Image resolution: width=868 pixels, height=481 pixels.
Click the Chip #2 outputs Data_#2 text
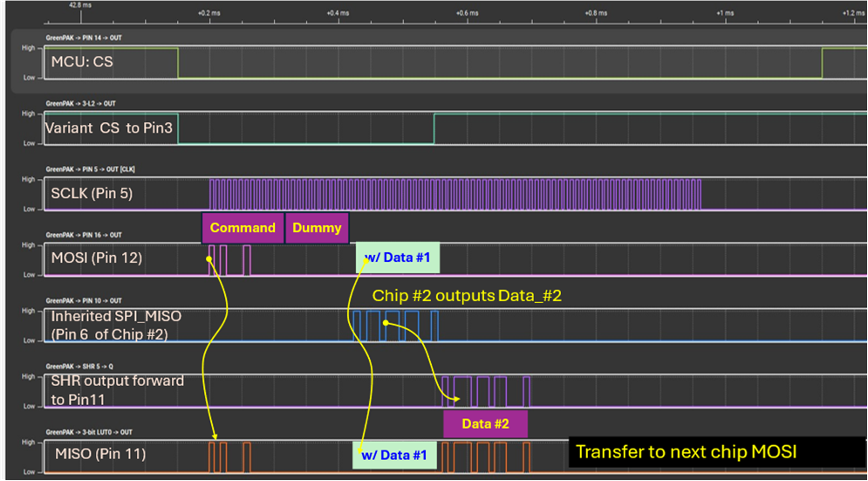(x=467, y=296)
